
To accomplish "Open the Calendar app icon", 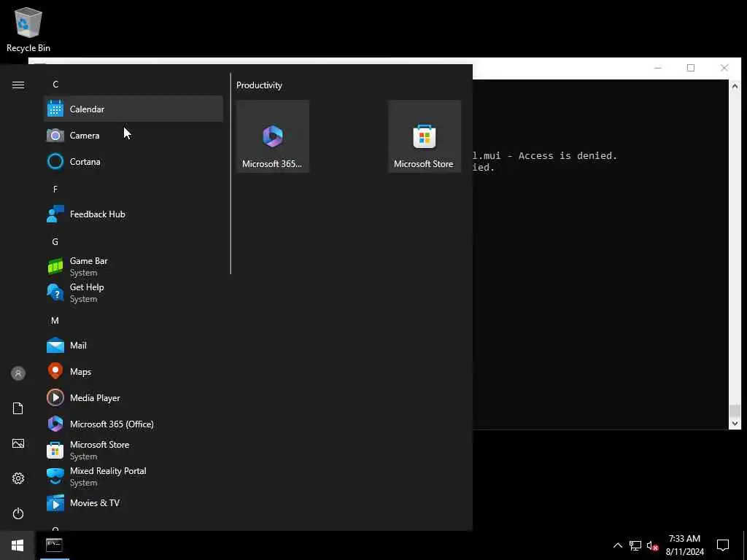I will [x=55, y=109].
